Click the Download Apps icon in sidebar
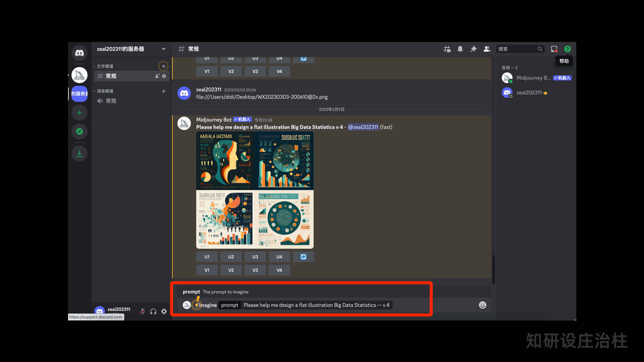 [79, 154]
